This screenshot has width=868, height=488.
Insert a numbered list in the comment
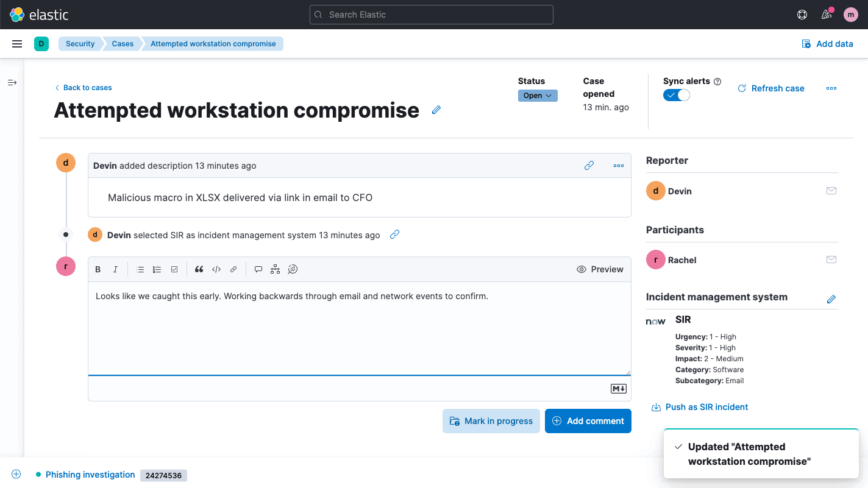point(157,269)
